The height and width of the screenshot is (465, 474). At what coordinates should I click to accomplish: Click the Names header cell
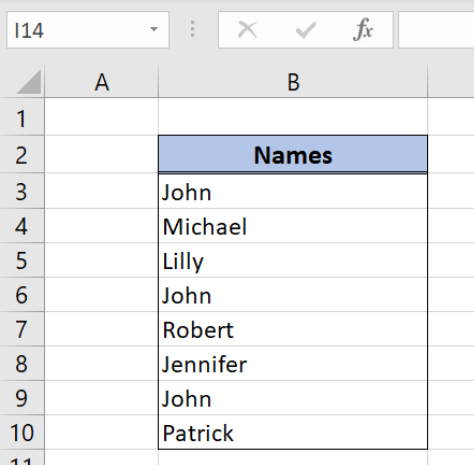point(293,155)
